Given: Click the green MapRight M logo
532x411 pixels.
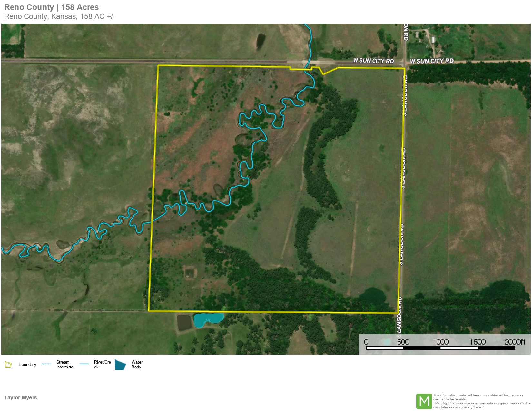Looking at the screenshot, I should (x=424, y=401).
